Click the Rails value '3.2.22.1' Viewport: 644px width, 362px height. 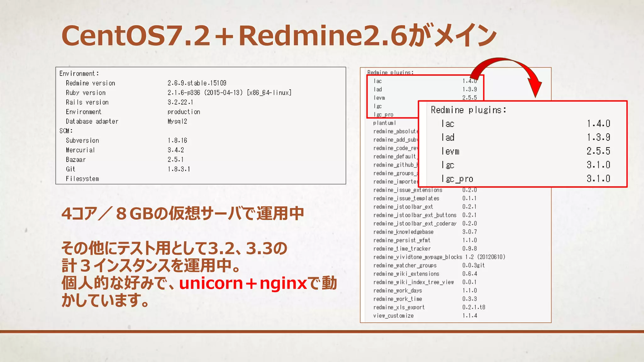click(180, 102)
